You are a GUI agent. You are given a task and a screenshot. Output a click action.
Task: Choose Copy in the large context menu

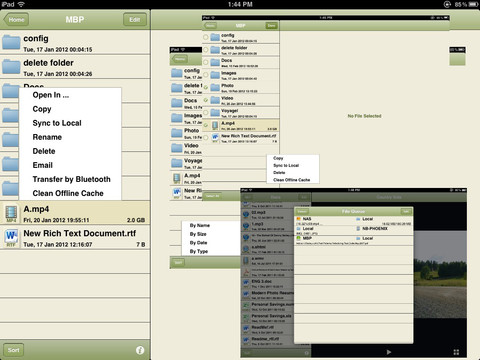pos(42,109)
